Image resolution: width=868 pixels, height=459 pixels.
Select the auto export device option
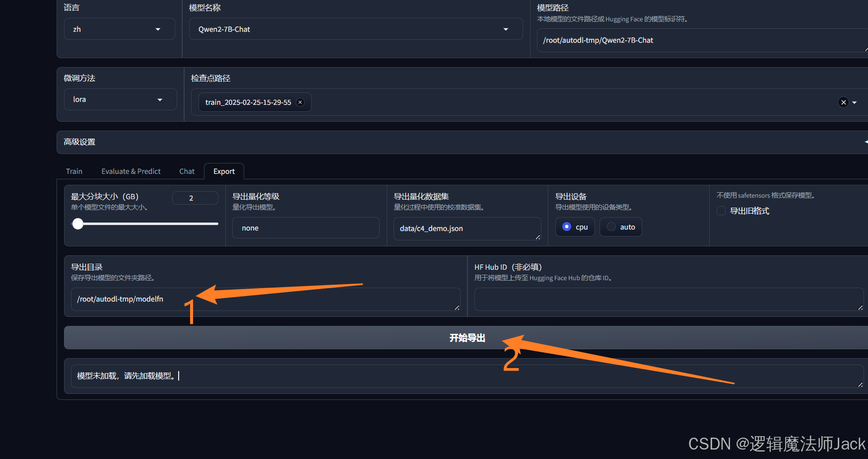click(x=612, y=227)
